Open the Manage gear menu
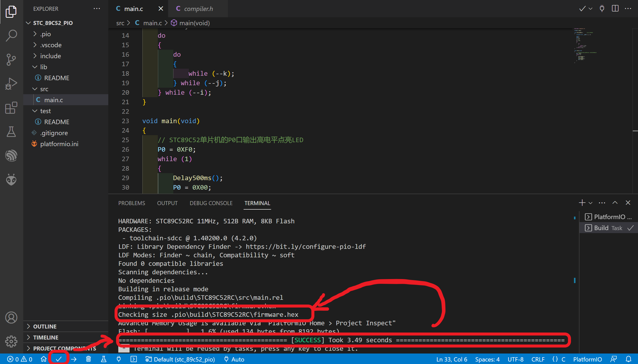Screen dimensions: 638x364 [11, 341]
